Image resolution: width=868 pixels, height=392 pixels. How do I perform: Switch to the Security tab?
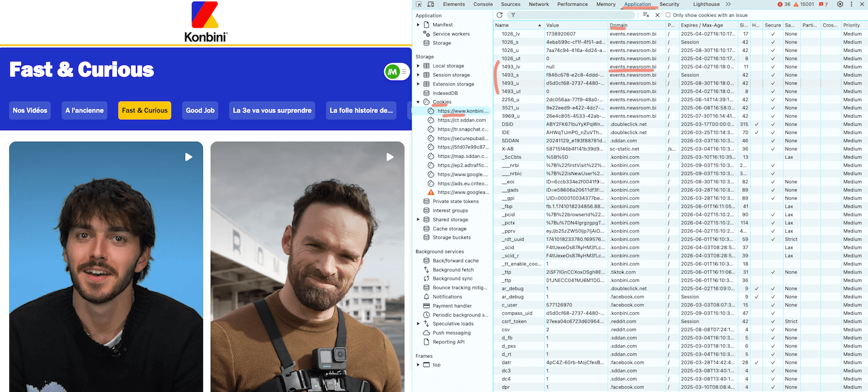click(670, 4)
